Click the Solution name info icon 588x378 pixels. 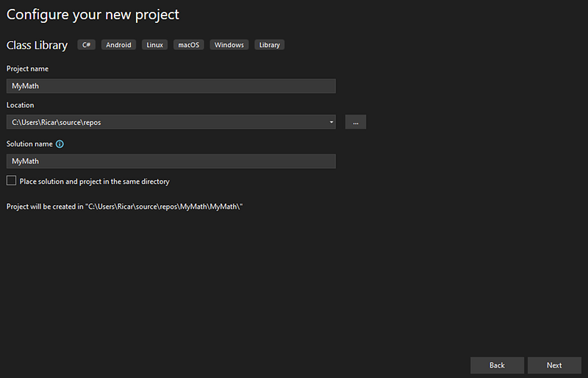[60, 144]
